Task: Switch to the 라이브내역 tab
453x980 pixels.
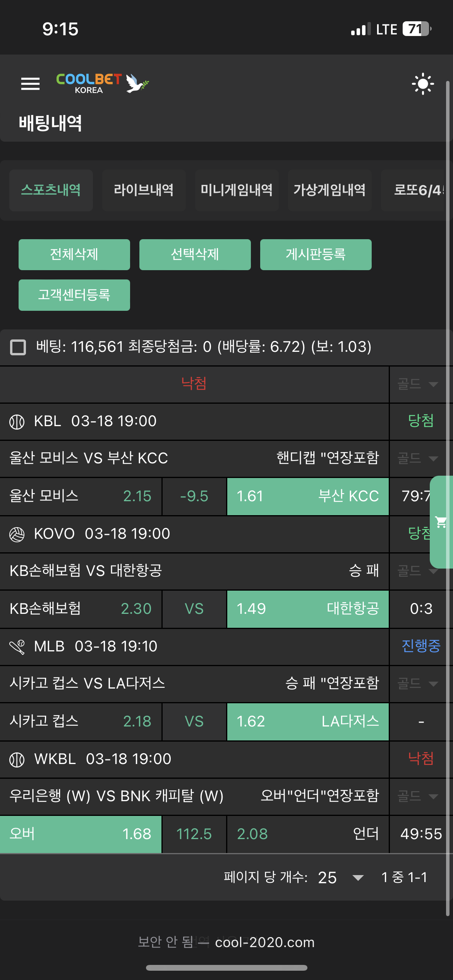Action: (144, 190)
